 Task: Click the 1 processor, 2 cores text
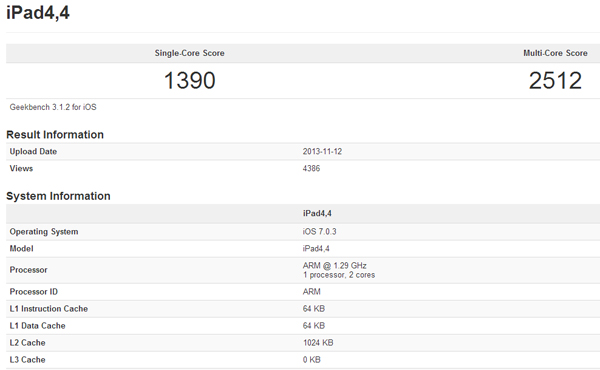point(339,275)
